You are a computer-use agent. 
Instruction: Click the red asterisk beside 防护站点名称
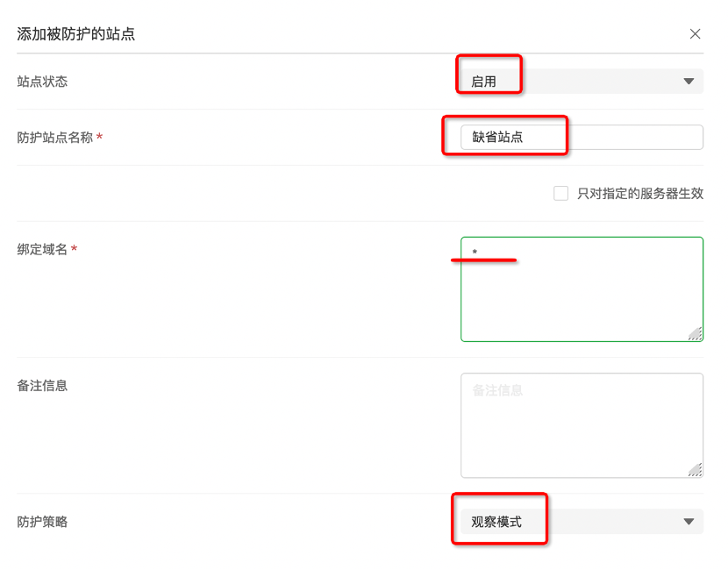click(99, 138)
